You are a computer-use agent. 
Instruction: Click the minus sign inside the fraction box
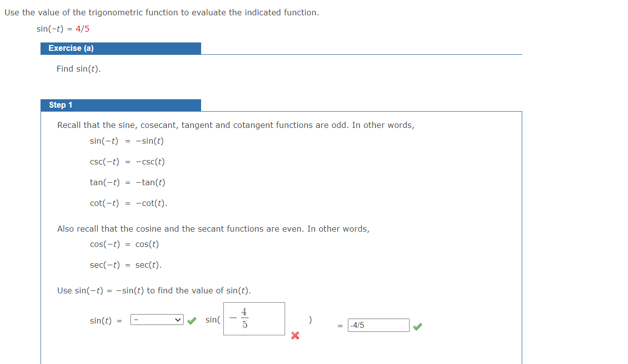pos(232,318)
